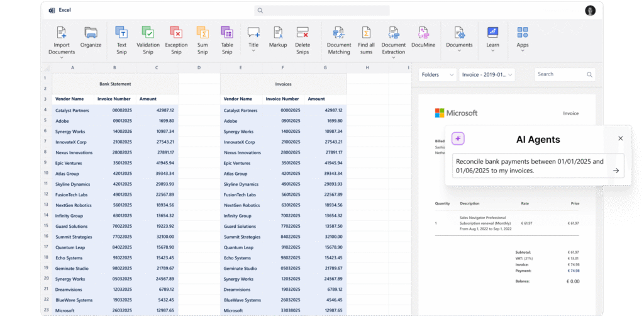
Task: Click the sparkle AI Agents icon
Action: 458,139
